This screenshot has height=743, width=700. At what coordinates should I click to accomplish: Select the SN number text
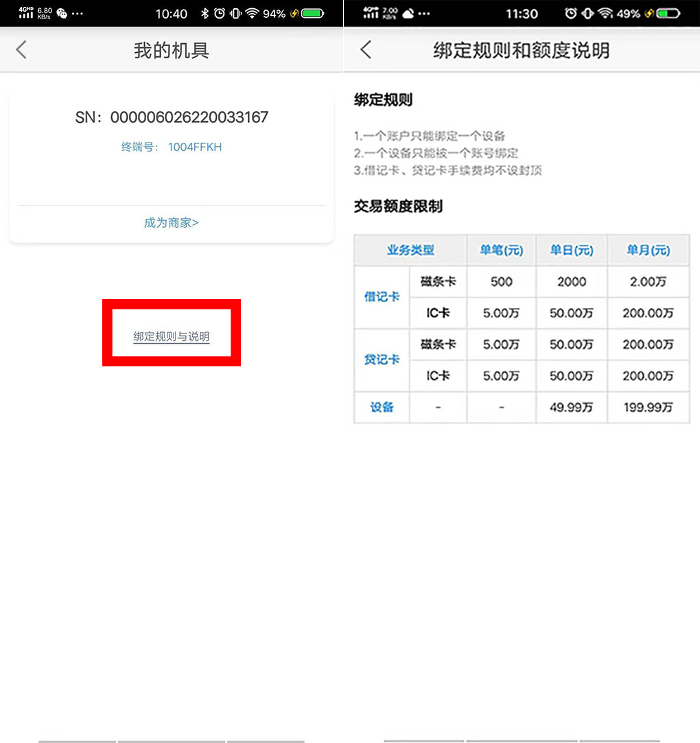(x=171, y=117)
